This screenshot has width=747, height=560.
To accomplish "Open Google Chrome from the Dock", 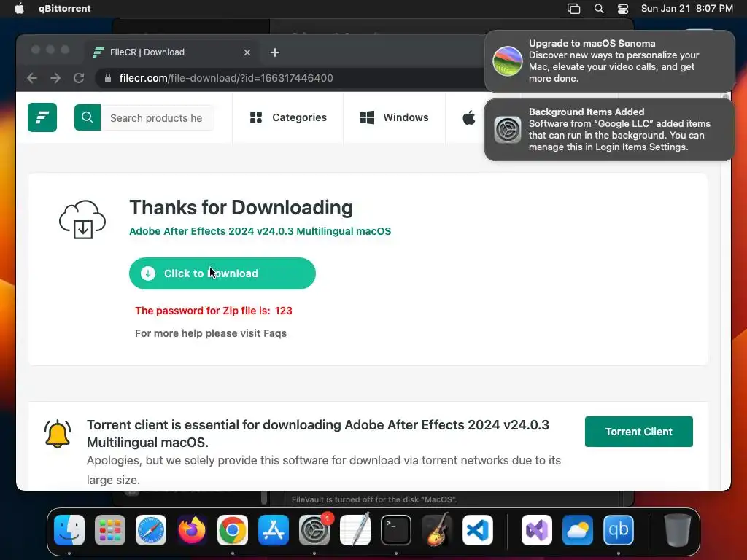I will point(233,530).
